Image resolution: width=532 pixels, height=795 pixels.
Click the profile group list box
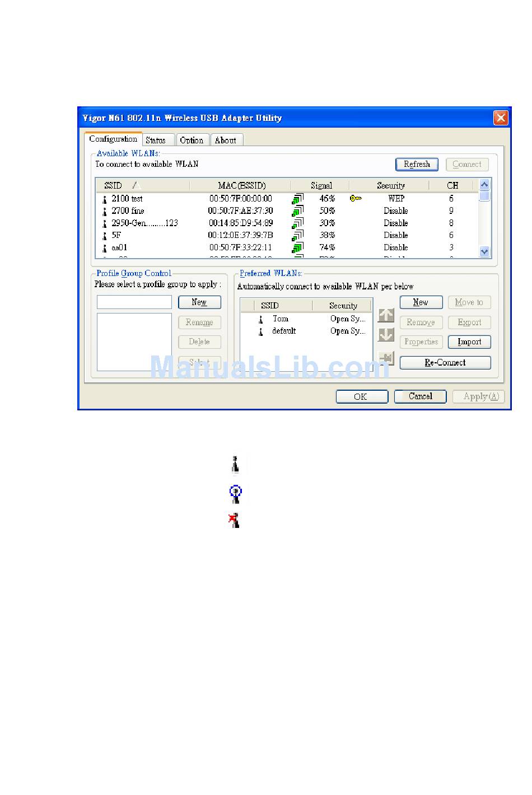(134, 342)
